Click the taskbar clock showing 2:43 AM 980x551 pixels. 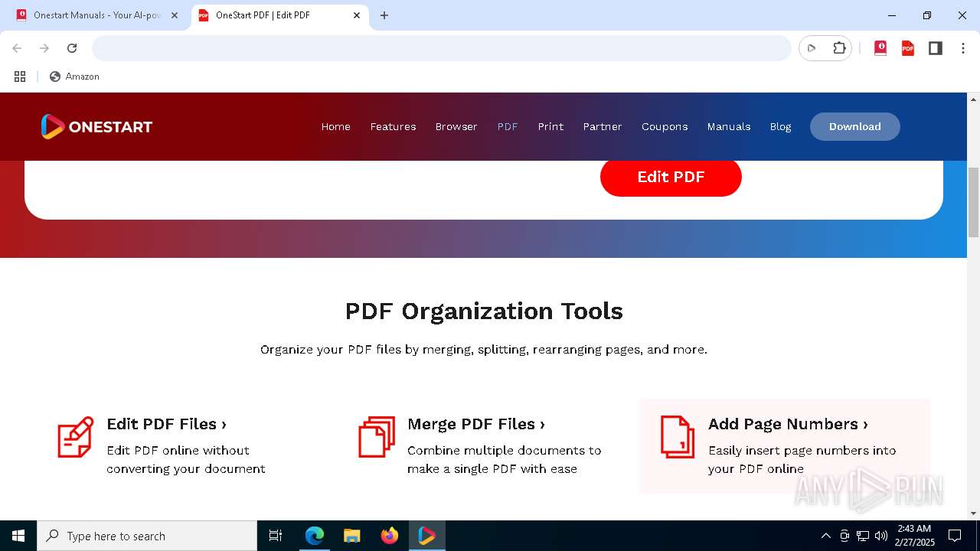[914, 536]
